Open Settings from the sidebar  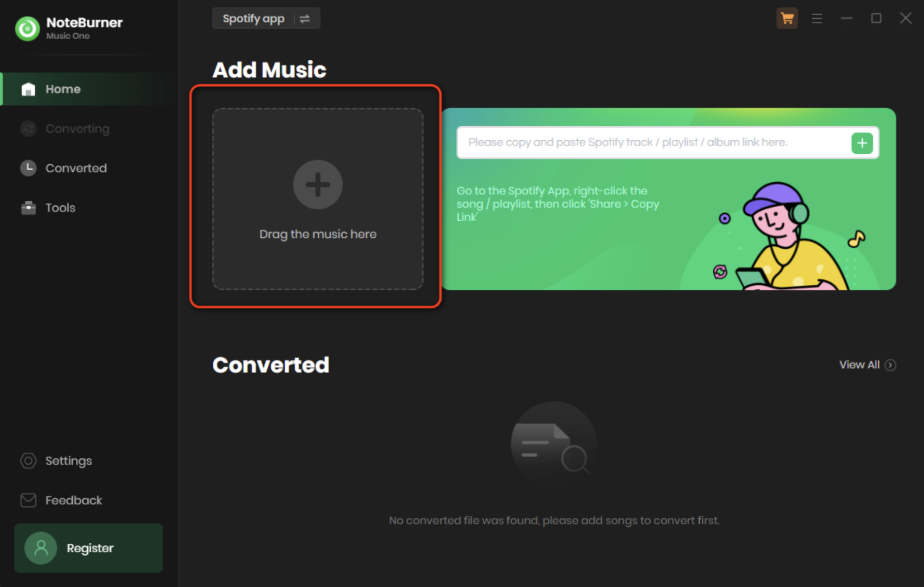[56, 461]
